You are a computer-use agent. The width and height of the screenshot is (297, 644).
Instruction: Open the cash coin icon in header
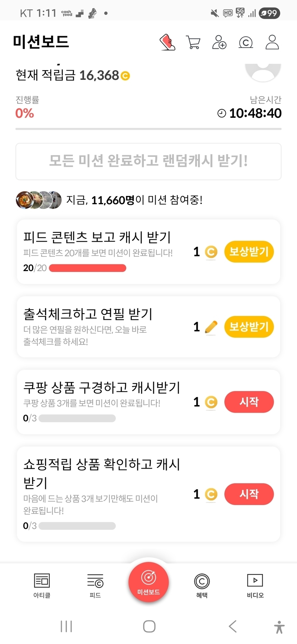(245, 43)
